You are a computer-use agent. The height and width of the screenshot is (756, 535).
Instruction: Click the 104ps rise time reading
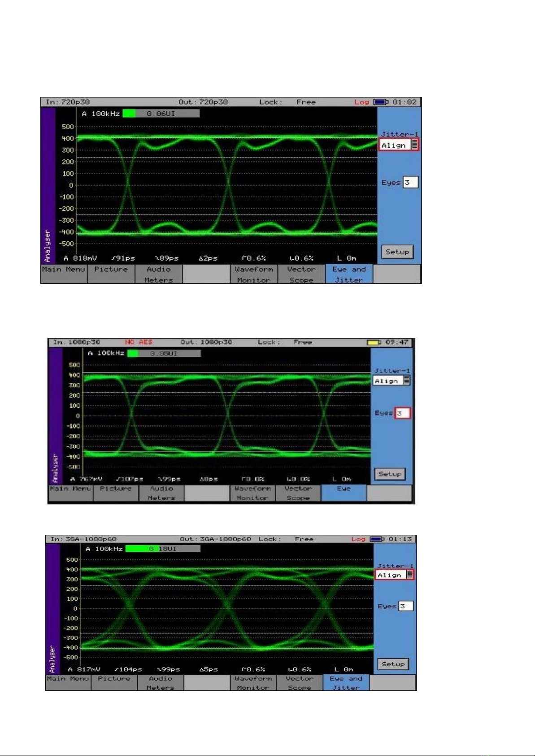click(x=128, y=669)
